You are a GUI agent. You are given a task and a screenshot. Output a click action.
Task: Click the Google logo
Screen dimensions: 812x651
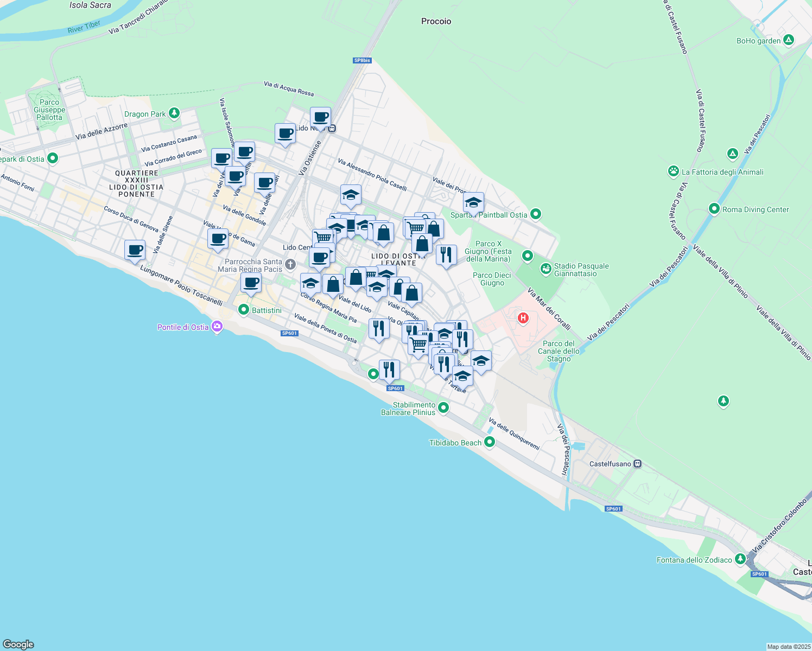18,644
